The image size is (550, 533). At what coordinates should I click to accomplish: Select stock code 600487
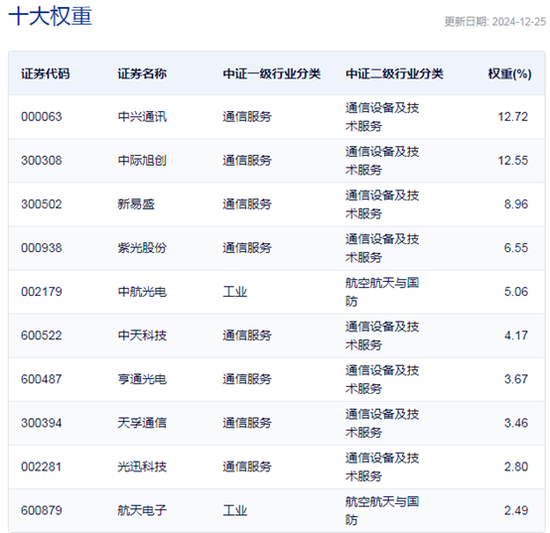[41, 379]
